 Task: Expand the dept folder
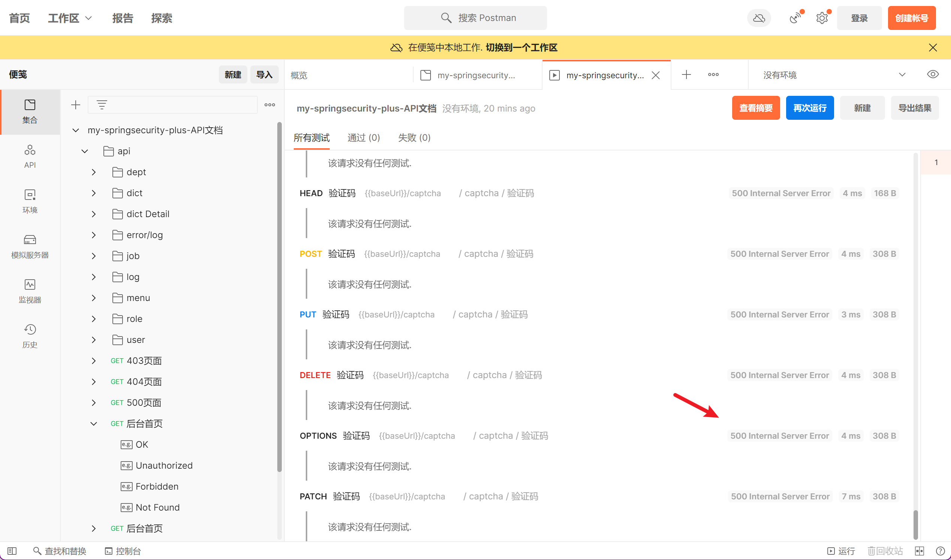coord(94,172)
